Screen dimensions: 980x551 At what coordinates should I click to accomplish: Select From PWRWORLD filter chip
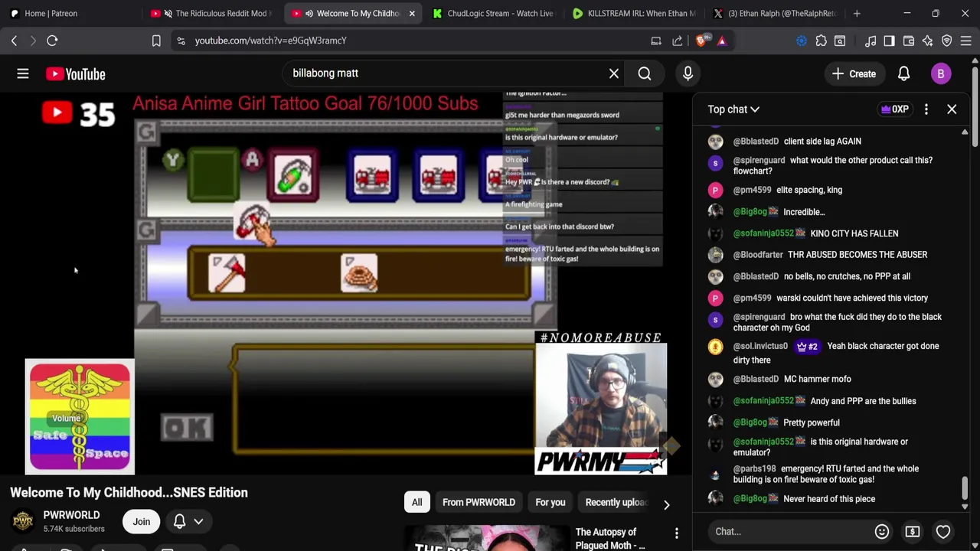(479, 502)
